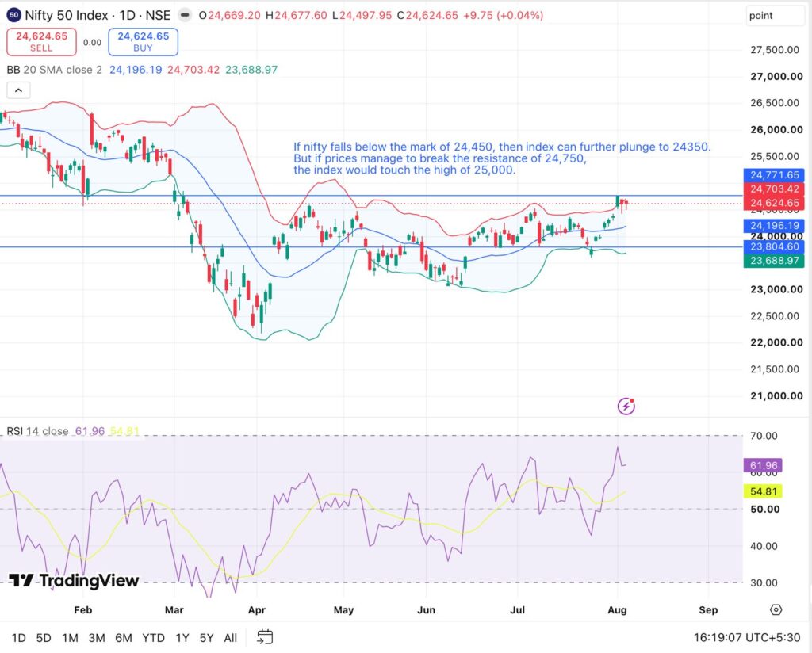
Task: Click the RSI value 61.96 in the legend
Action: [90, 431]
